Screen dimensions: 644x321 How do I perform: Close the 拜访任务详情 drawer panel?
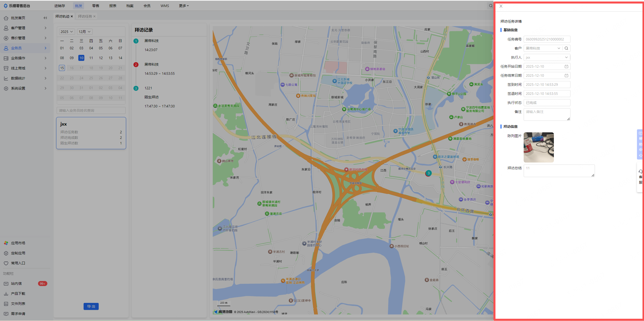pyautogui.click(x=501, y=6)
